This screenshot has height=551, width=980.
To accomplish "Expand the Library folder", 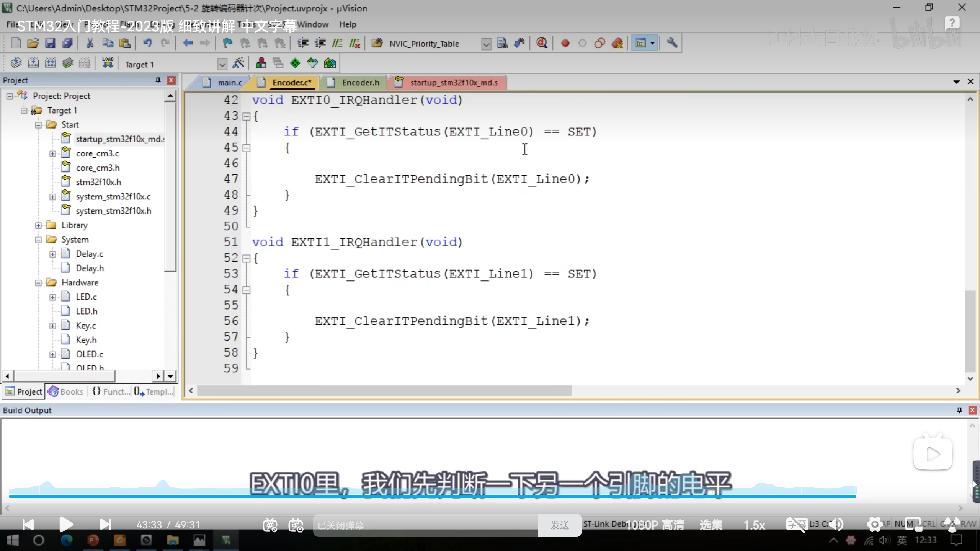I will [38, 225].
